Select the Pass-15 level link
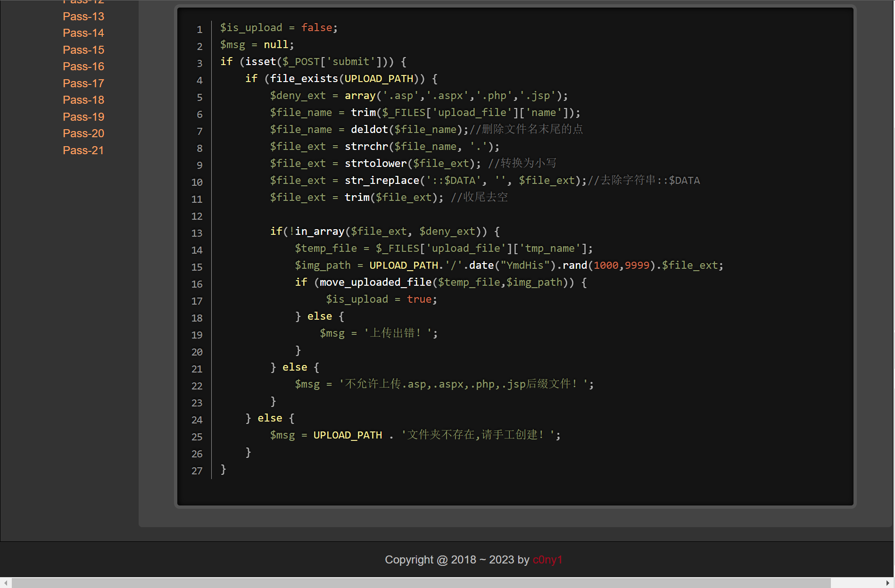This screenshot has height=588, width=895. coord(83,50)
